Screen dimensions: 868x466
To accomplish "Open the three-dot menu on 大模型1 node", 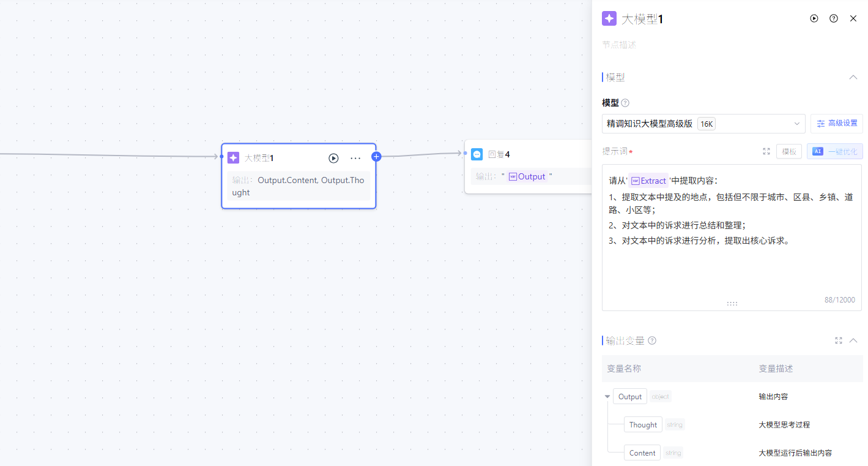I will (x=355, y=158).
